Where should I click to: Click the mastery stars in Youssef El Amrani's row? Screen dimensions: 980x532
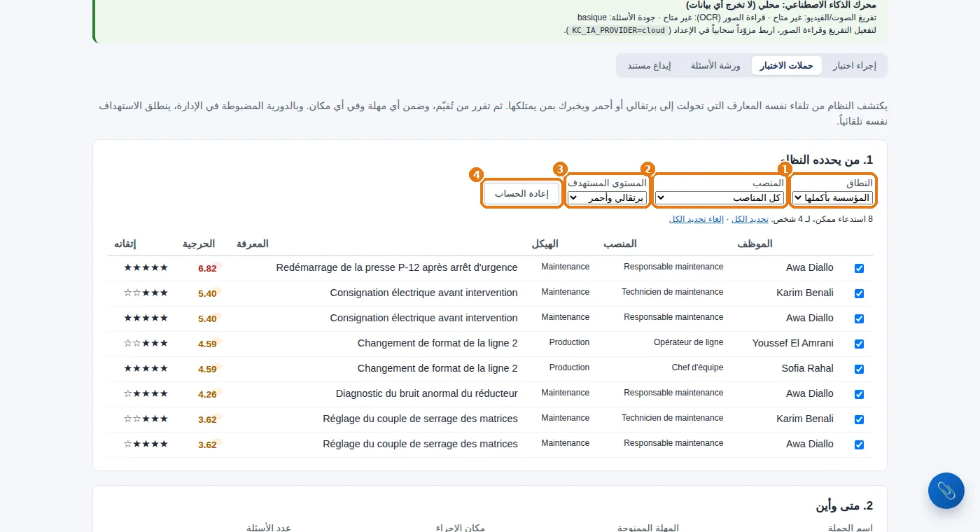tap(146, 343)
